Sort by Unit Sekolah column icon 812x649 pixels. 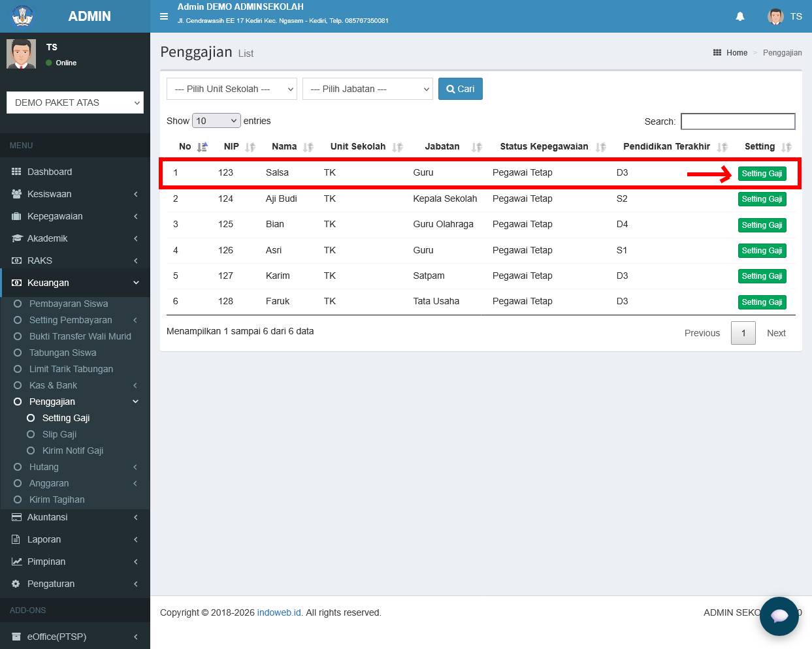click(398, 147)
